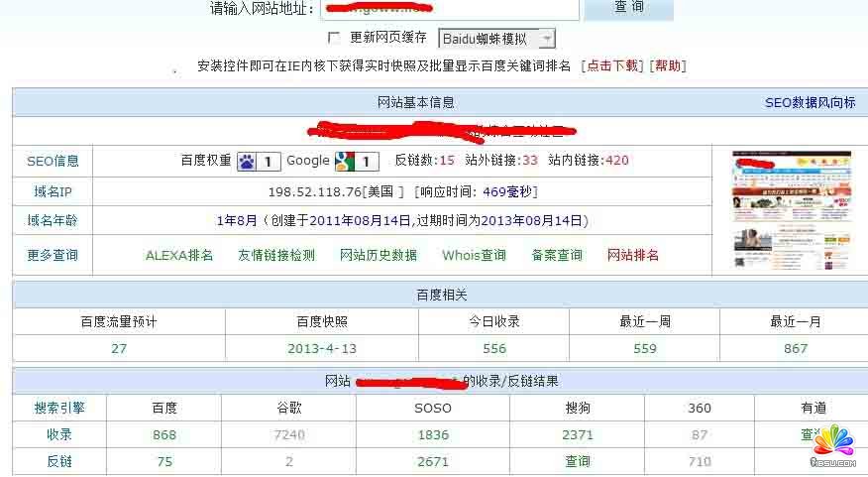Click the 查询 link in 搜狗 反链 row
Viewport: 868px width, 477px height.
click(x=578, y=461)
